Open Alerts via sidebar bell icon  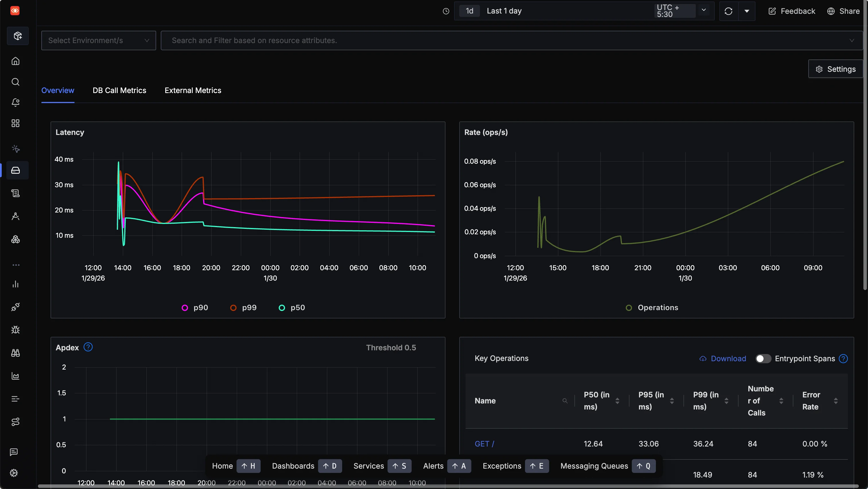coord(15,103)
